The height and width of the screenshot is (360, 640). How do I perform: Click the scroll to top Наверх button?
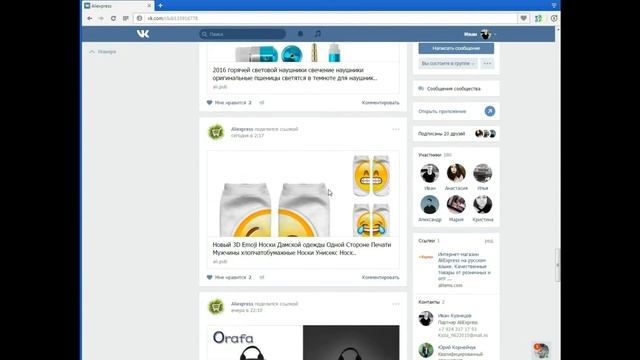(103, 52)
